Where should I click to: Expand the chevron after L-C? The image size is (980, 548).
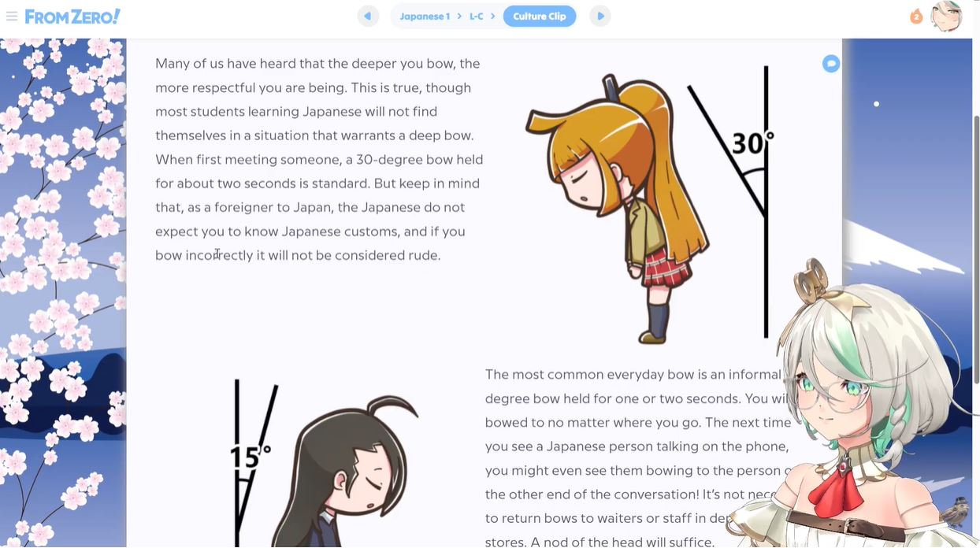point(493,16)
